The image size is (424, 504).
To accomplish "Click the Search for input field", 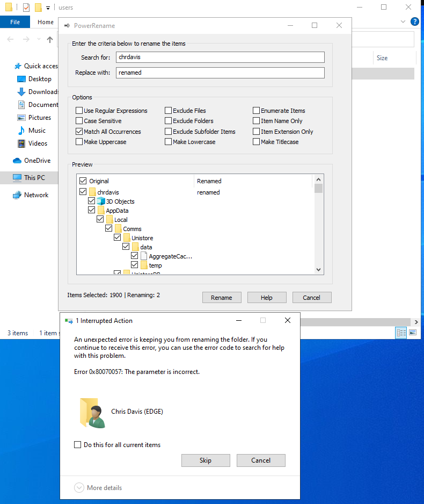I will (220, 57).
